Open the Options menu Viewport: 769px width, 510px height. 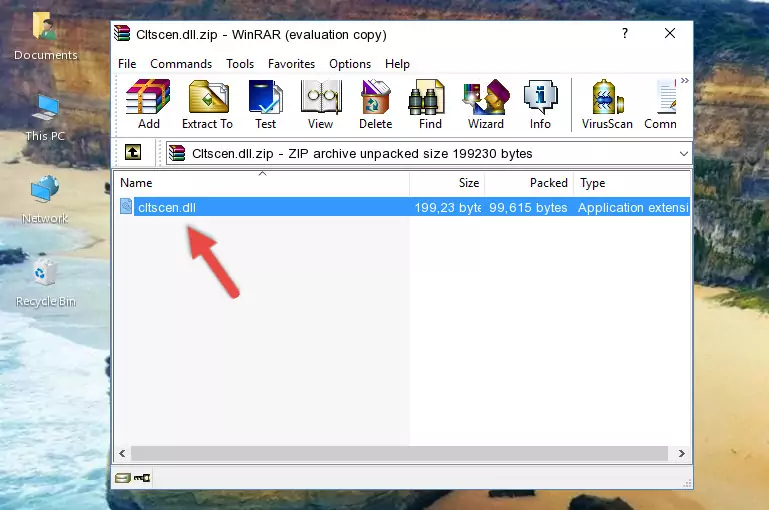[350, 64]
